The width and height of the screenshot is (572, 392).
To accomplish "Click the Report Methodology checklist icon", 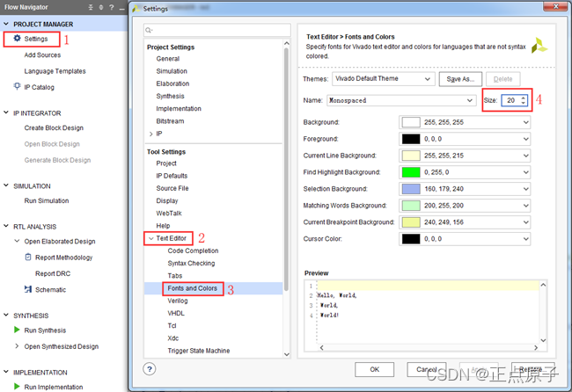I will click(x=28, y=258).
